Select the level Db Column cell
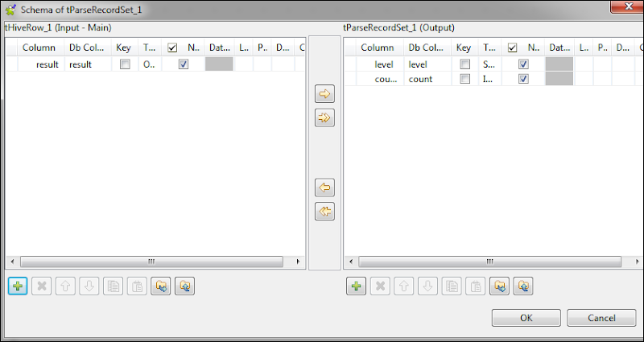The image size is (644, 342). (x=427, y=64)
